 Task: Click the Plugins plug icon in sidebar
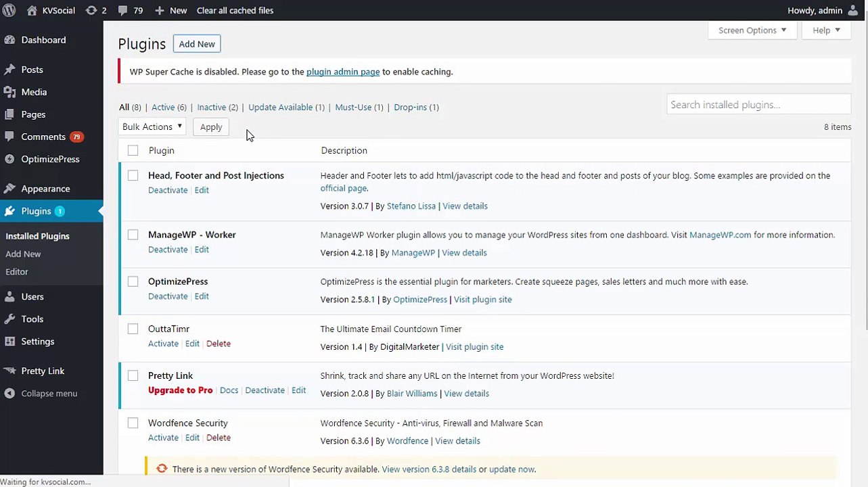coord(9,211)
